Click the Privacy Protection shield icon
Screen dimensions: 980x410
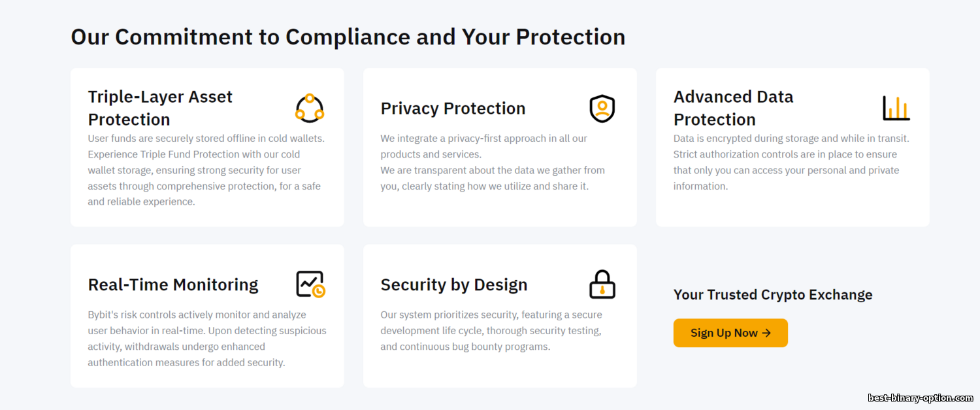point(602,109)
